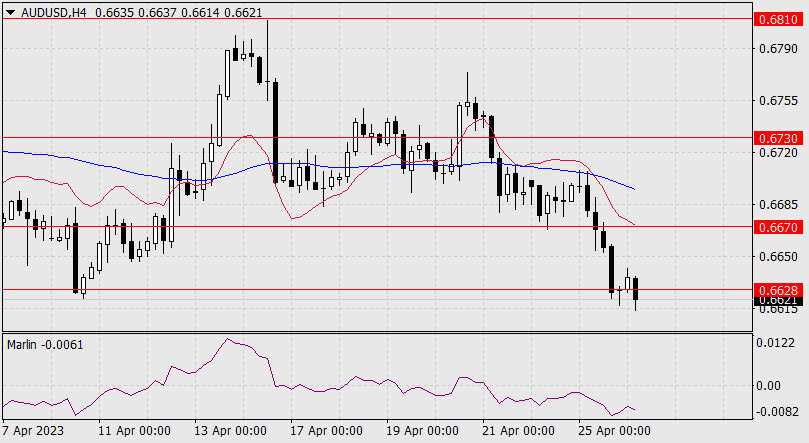The image size is (809, 443).
Task: Click the 0.00 Marlin scale value
Action: 768,386
